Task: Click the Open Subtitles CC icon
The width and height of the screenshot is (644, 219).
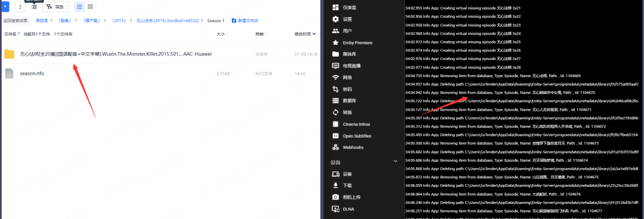Action: click(335, 135)
